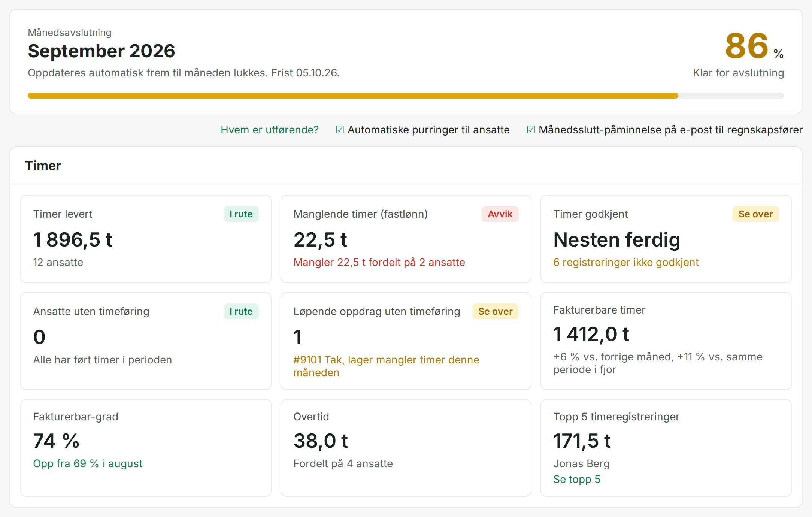Click the 'I rute' badge on Timer levert
The height and width of the screenshot is (517, 812).
pos(241,214)
